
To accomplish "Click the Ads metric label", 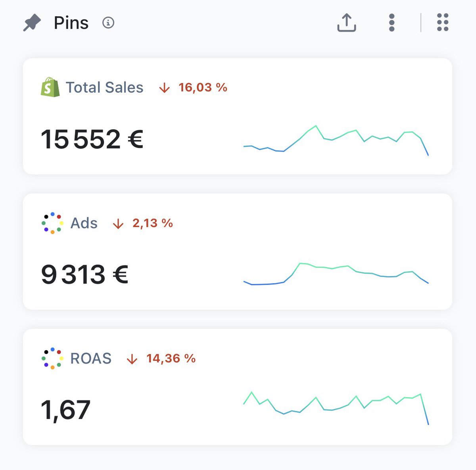I will [x=84, y=223].
